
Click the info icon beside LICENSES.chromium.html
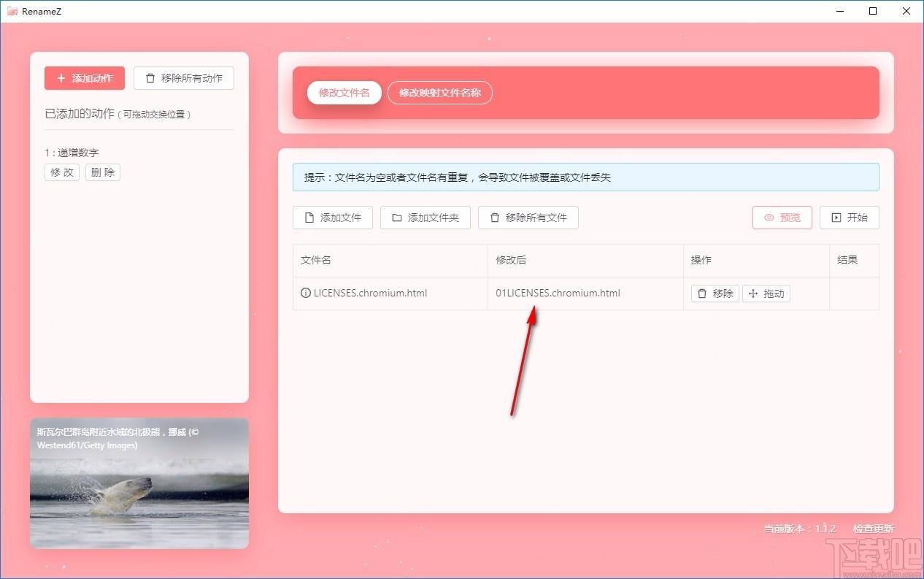coord(306,294)
